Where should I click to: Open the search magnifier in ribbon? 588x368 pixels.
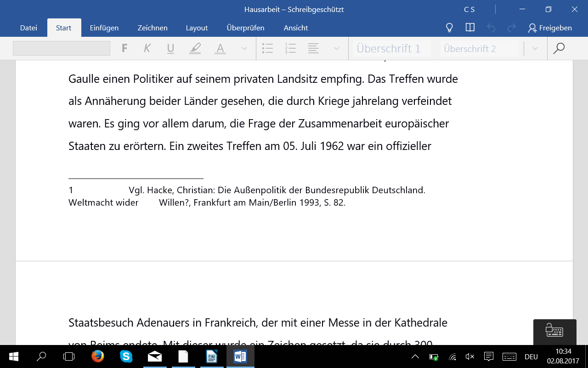pos(559,48)
